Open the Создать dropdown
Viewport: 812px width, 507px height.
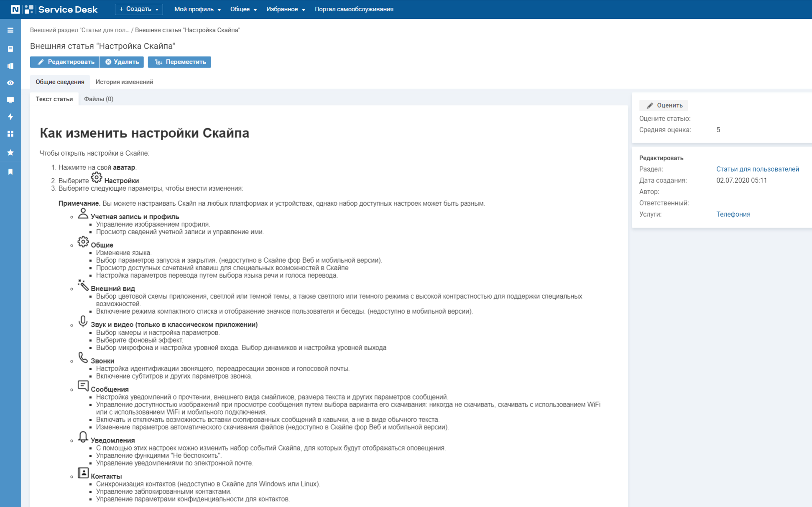[x=139, y=9]
